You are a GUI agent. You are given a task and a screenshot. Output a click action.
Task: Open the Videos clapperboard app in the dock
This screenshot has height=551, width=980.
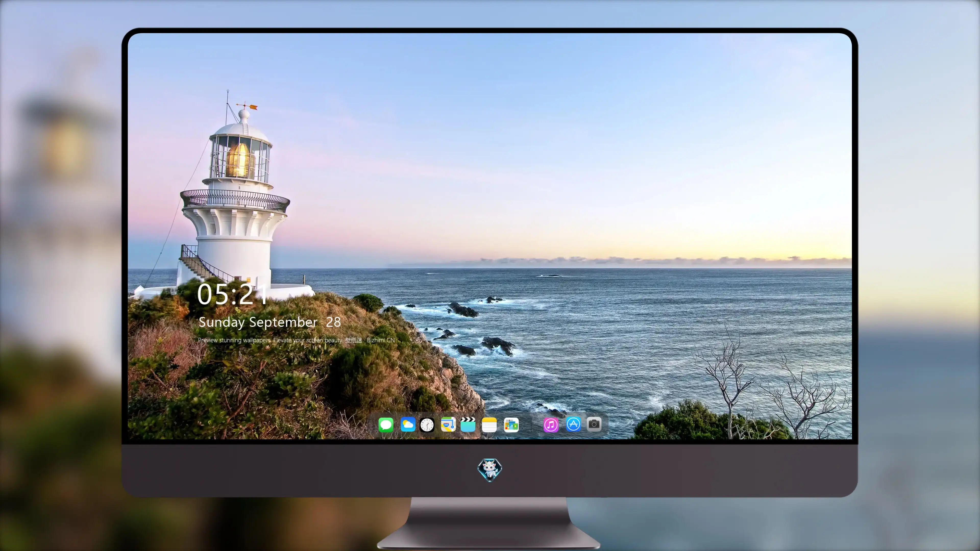tap(468, 424)
